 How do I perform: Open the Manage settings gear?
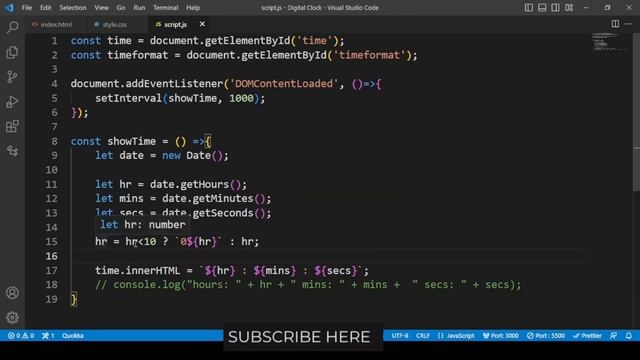click(12, 317)
